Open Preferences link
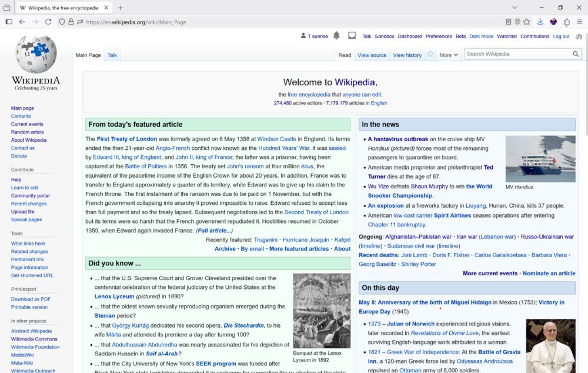The width and height of the screenshot is (588, 373). (439, 36)
